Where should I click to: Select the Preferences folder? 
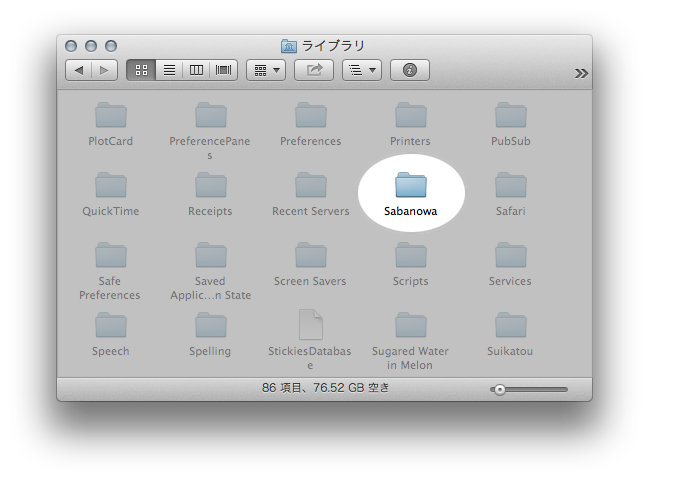[311, 115]
